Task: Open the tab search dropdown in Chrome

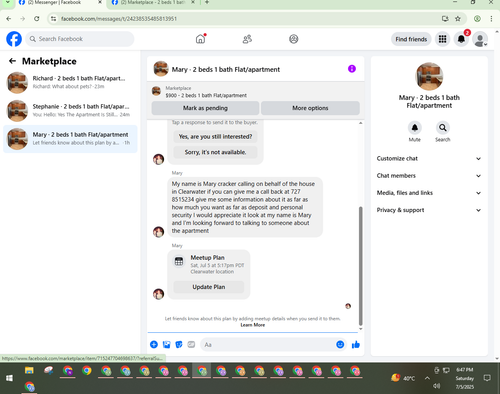Action: coord(7,2)
